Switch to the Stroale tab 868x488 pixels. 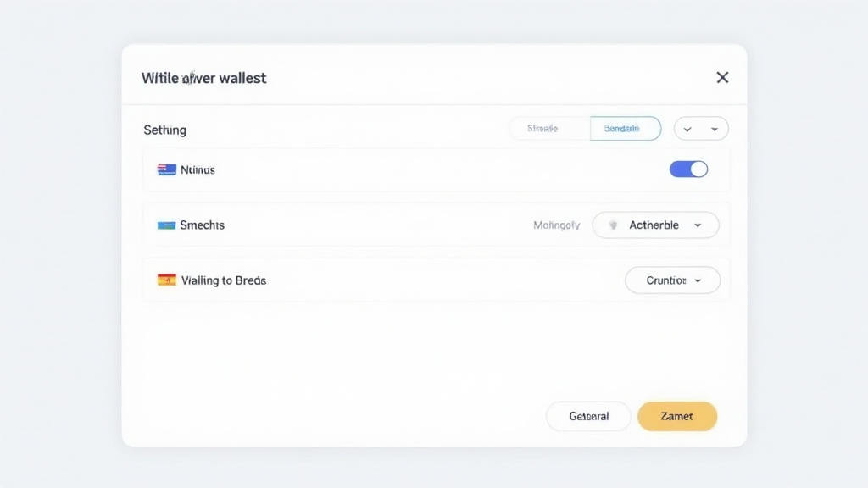coord(542,129)
